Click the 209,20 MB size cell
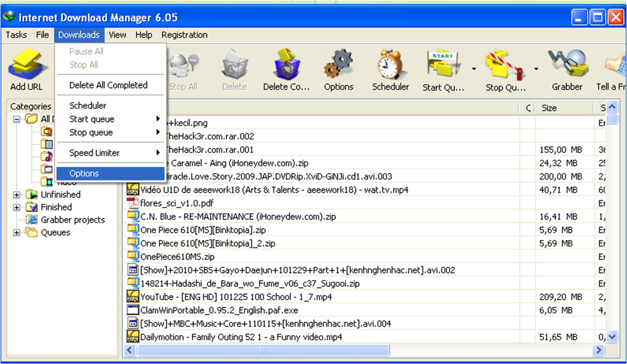The width and height of the screenshot is (627, 364). (x=560, y=297)
